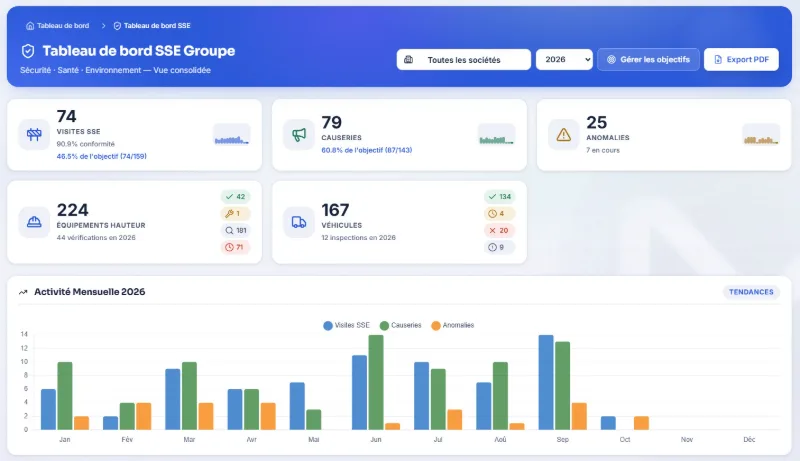Click the 46.5% de l'objectif (74/159) text
Image resolution: width=800 pixels, height=461 pixels.
click(102, 157)
